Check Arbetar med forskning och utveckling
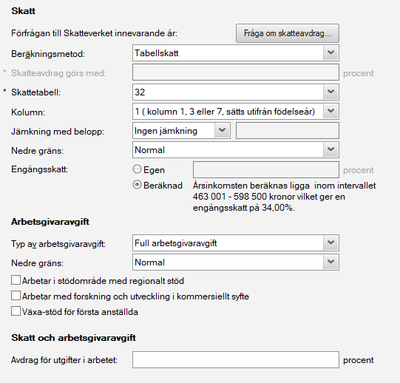 16,296
